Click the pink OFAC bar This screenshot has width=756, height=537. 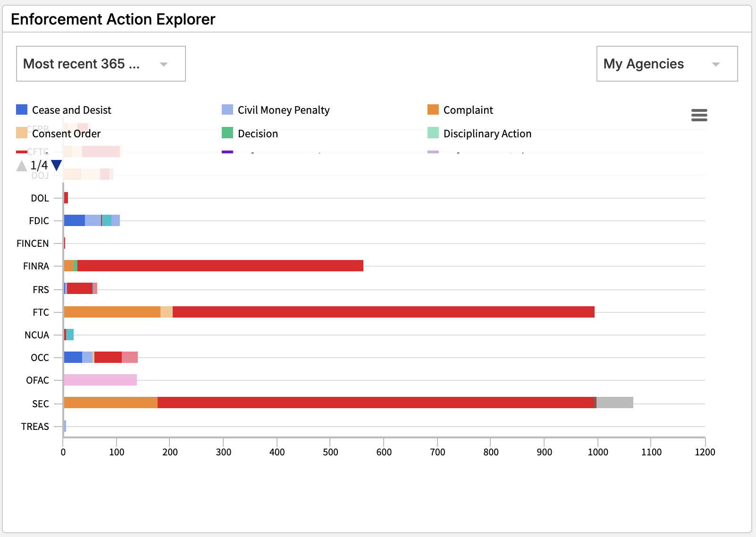(100, 380)
